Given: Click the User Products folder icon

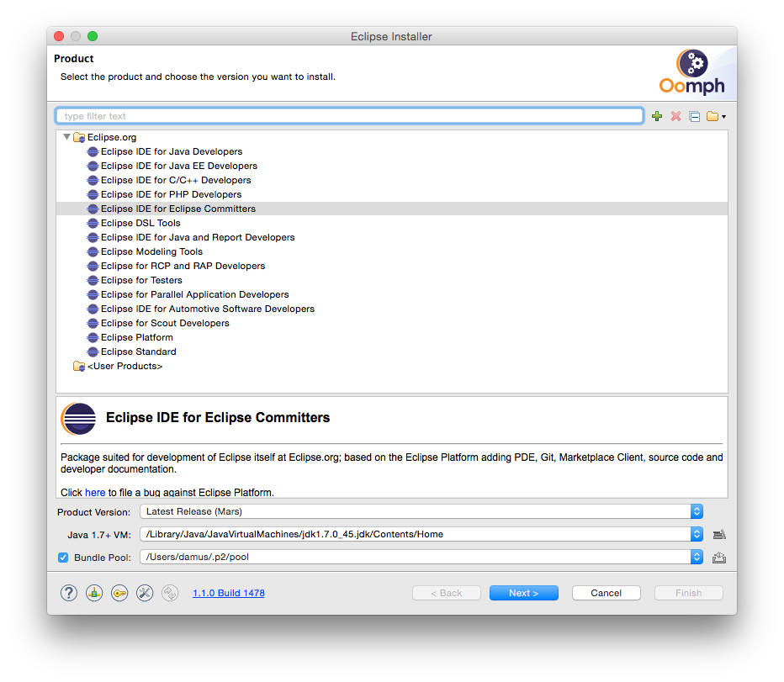Looking at the screenshot, I should tap(79, 366).
